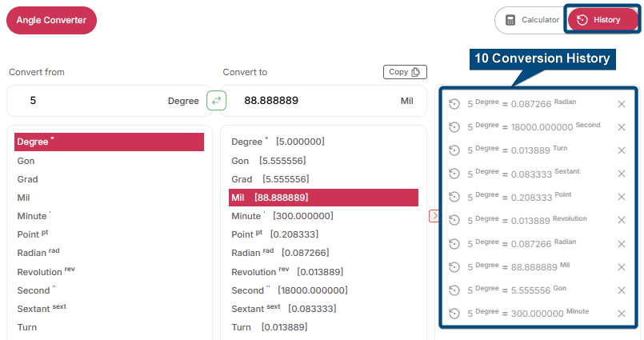The image size is (644, 340).
Task: Remove the Sextant history entry
Action: 621,173
